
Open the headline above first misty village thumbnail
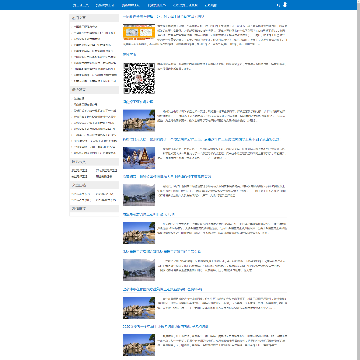[167, 176]
